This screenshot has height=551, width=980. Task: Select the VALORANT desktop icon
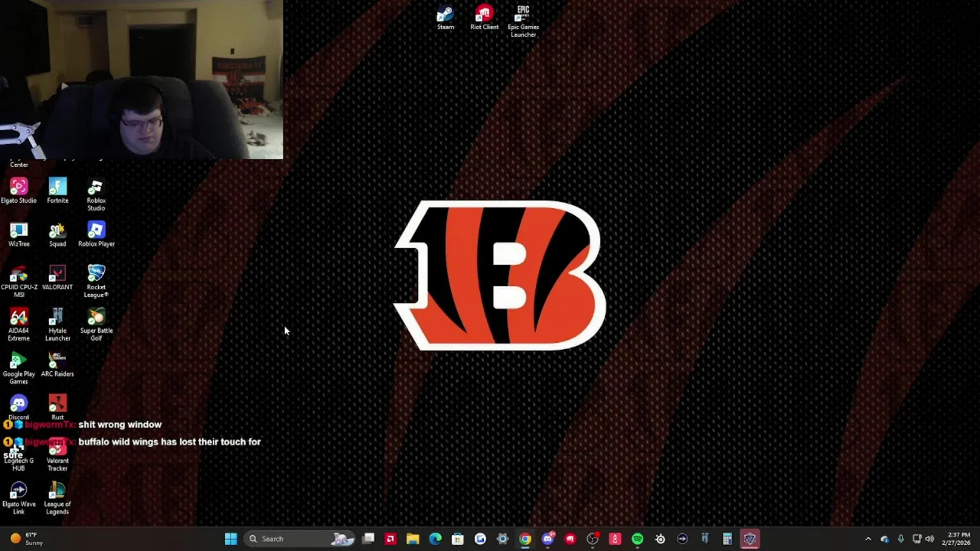[57, 279]
